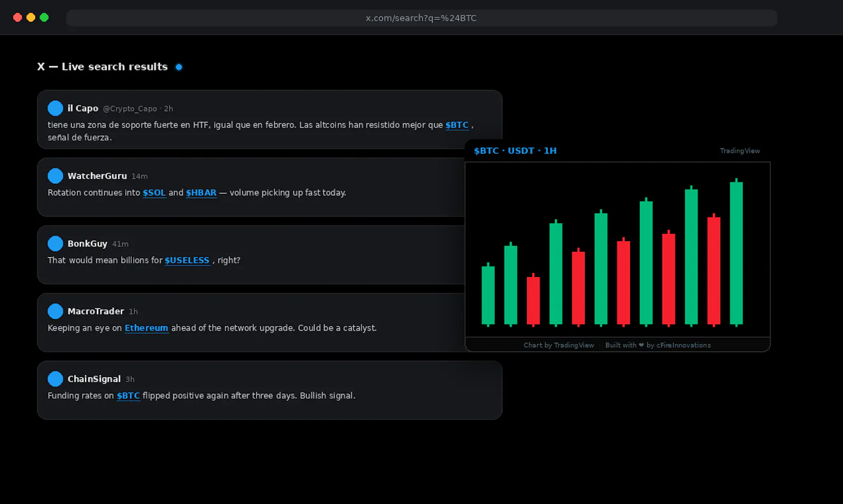Click the green maximize window button
Image resolution: width=843 pixels, height=504 pixels.
(44, 17)
